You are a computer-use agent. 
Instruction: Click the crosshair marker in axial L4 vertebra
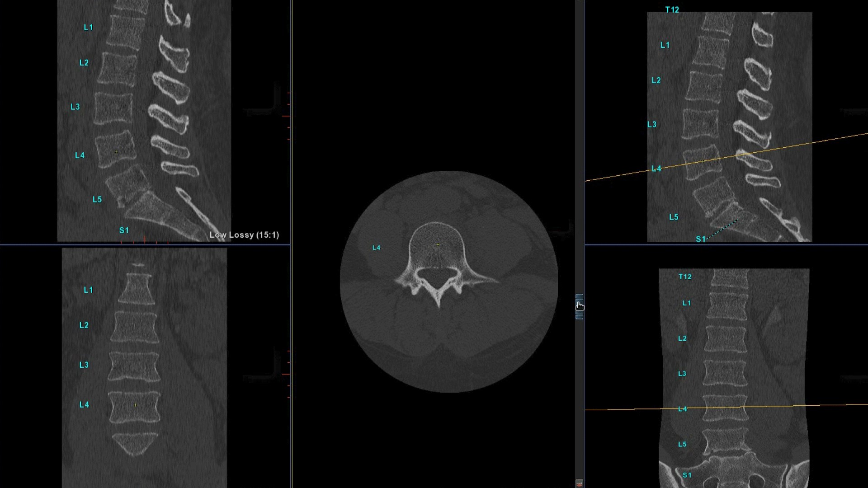pyautogui.click(x=438, y=244)
